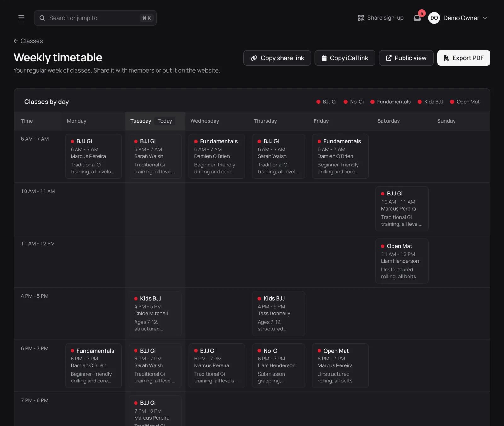Click the search magnifier icon
The width and height of the screenshot is (504, 426).
(42, 18)
